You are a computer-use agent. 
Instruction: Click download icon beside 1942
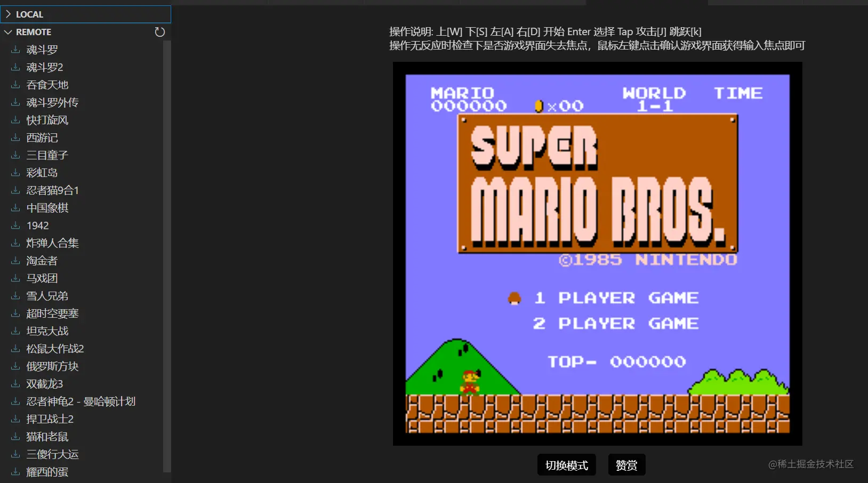tap(15, 226)
